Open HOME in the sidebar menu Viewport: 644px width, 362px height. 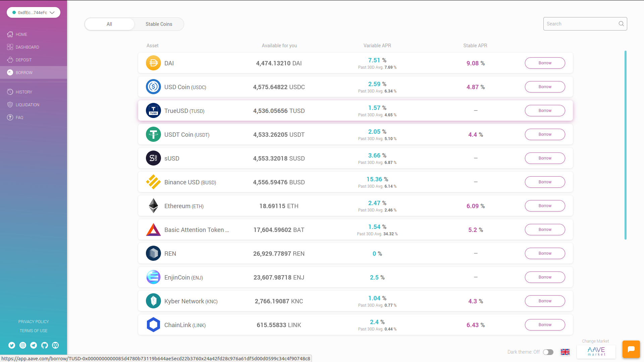[x=21, y=35]
